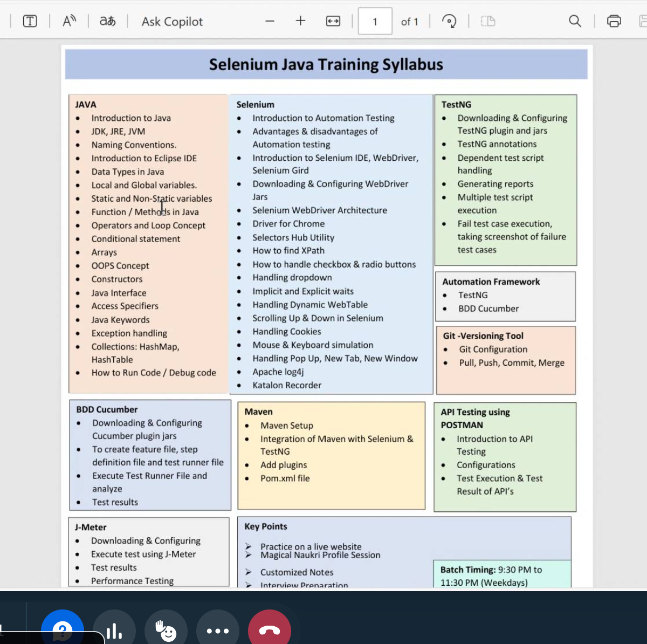This screenshot has height=644, width=647.
Task: Open the Translate tool
Action: tap(107, 21)
